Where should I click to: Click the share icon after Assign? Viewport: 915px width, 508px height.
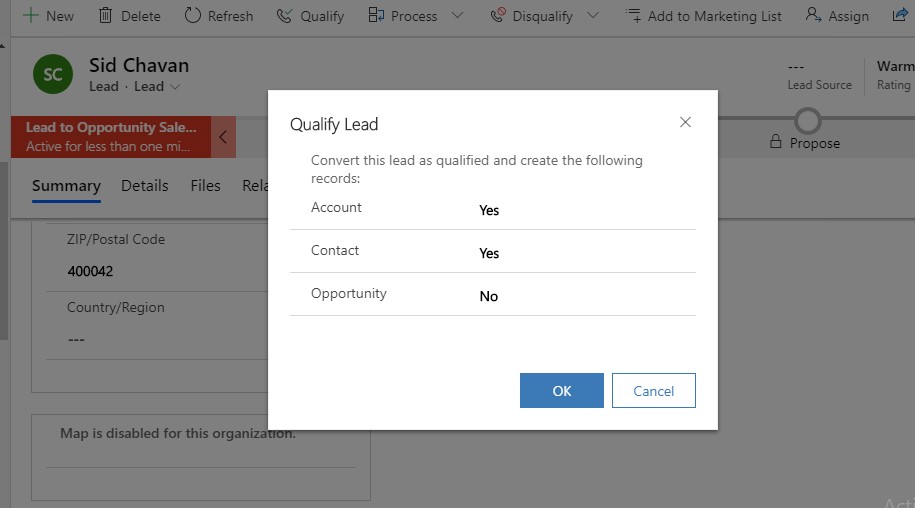pyautogui.click(x=900, y=15)
